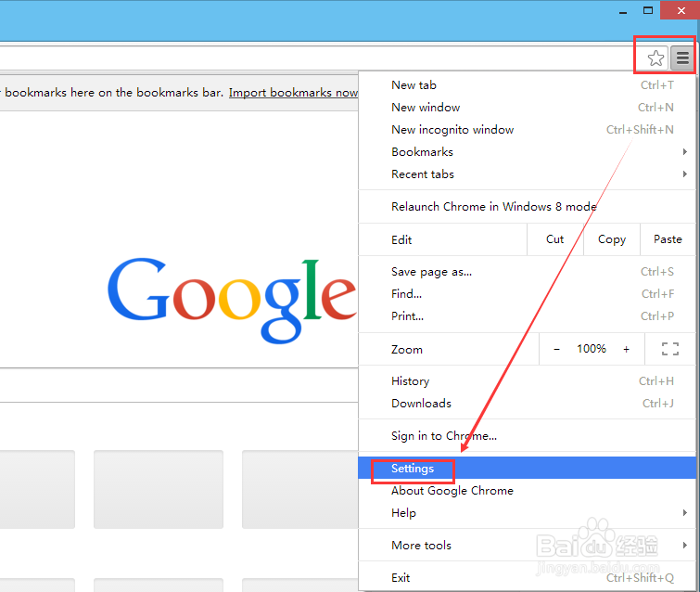Open History from the menu

coord(528,381)
